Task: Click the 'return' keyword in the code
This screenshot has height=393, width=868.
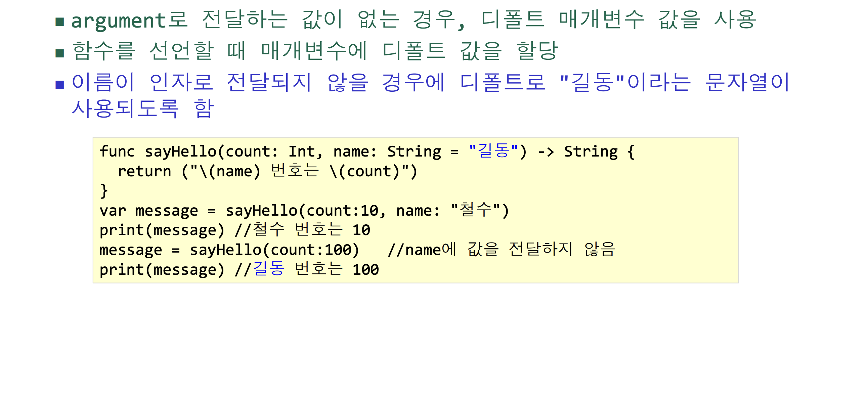Action: point(144,171)
